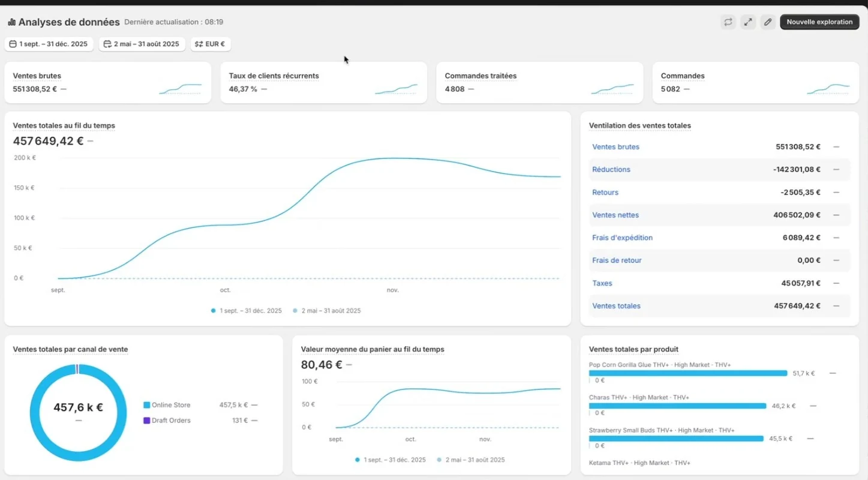
Task: Expand dashboard to fullscreen icon
Action: pos(748,22)
